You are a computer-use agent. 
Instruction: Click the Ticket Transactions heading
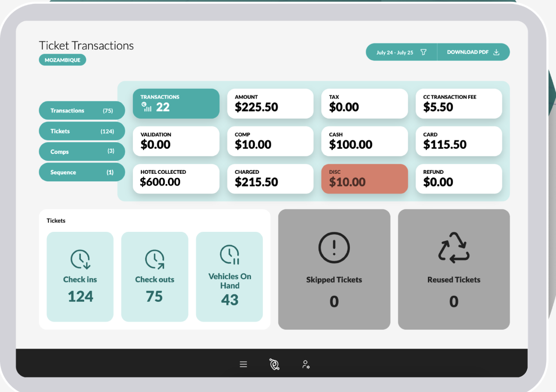[x=86, y=46]
